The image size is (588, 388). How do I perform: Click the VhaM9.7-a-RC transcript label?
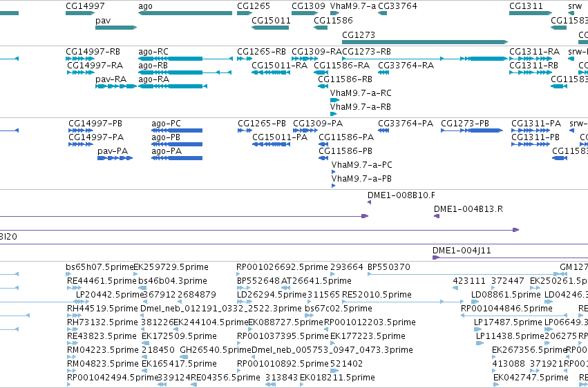pos(361,93)
